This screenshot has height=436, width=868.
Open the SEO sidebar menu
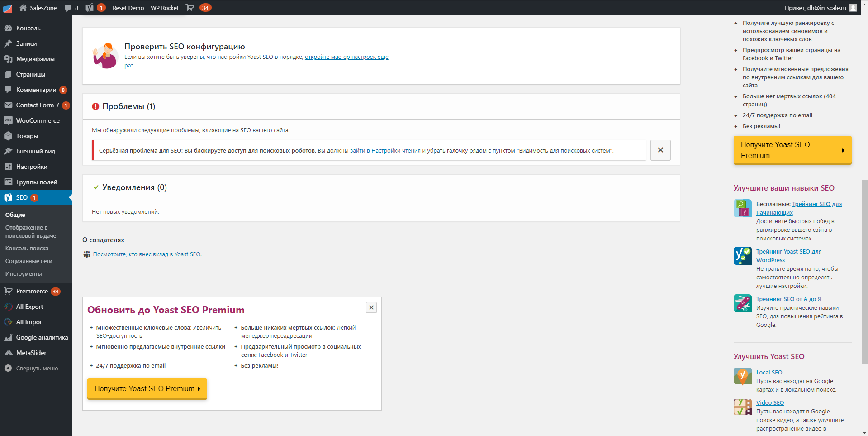point(36,197)
